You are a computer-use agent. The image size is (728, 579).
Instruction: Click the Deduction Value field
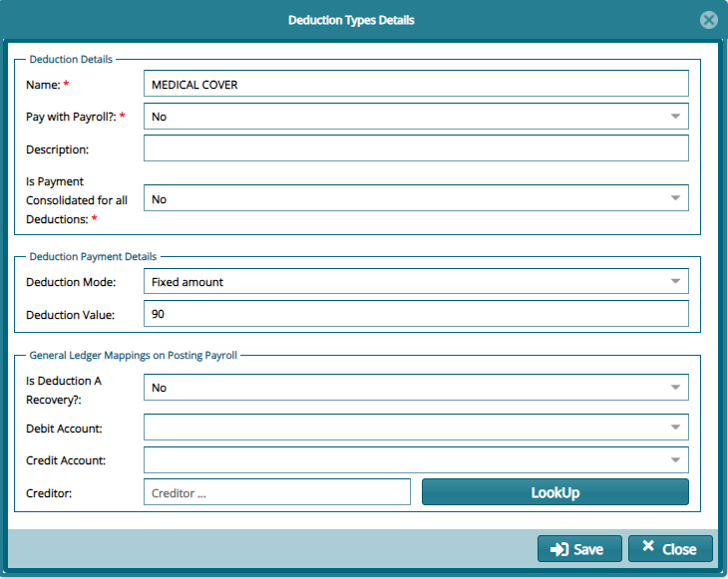click(x=416, y=314)
